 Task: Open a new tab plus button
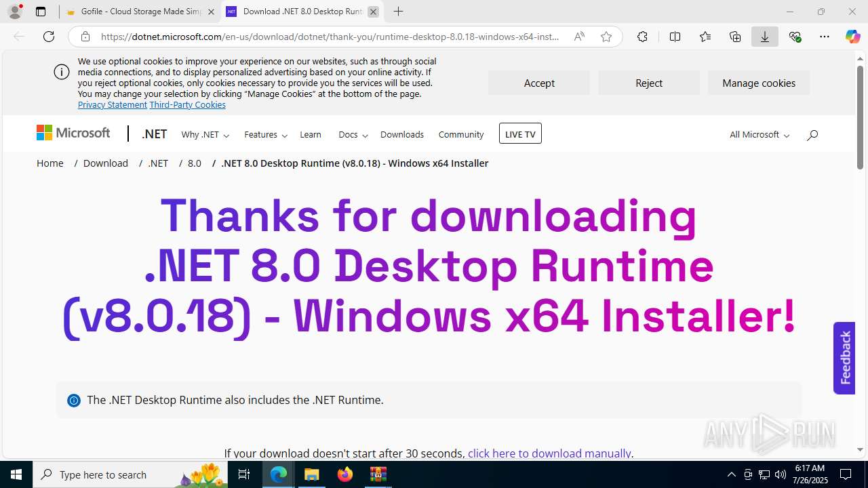click(399, 12)
